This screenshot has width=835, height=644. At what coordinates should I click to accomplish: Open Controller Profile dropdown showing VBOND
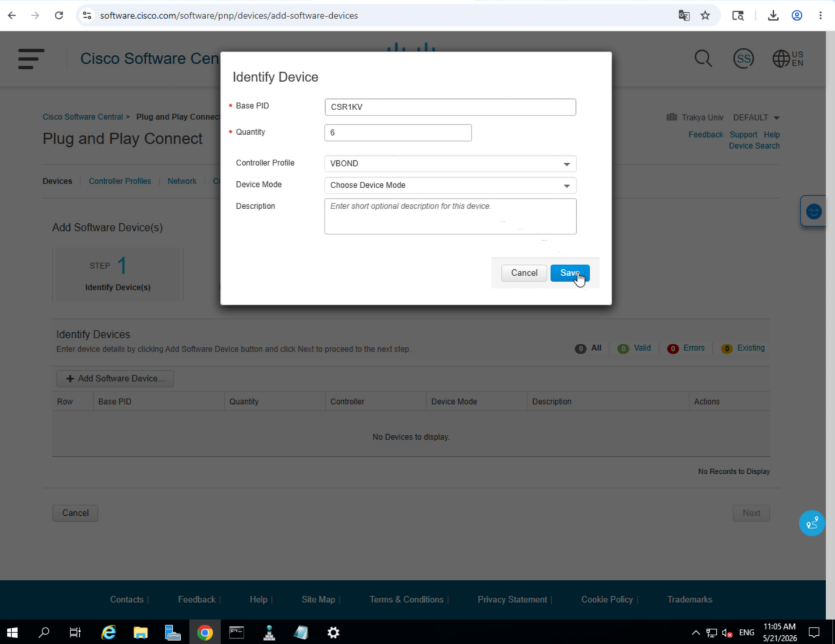coord(450,164)
